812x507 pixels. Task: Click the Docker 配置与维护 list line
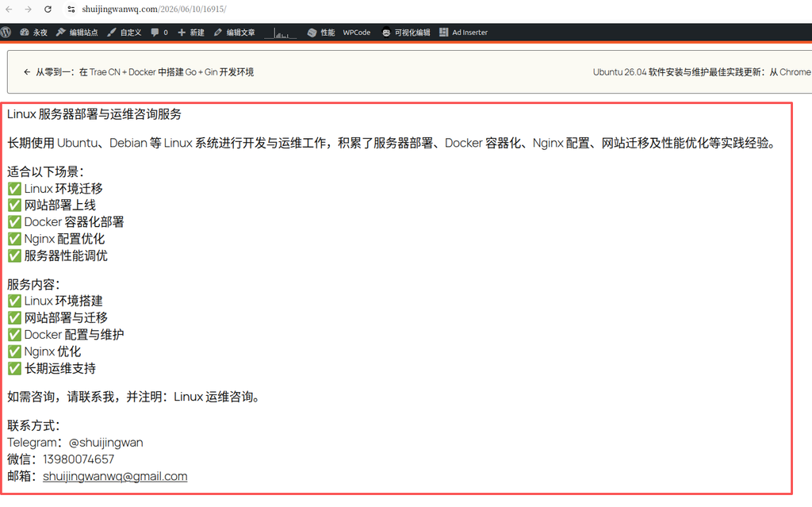click(x=66, y=334)
